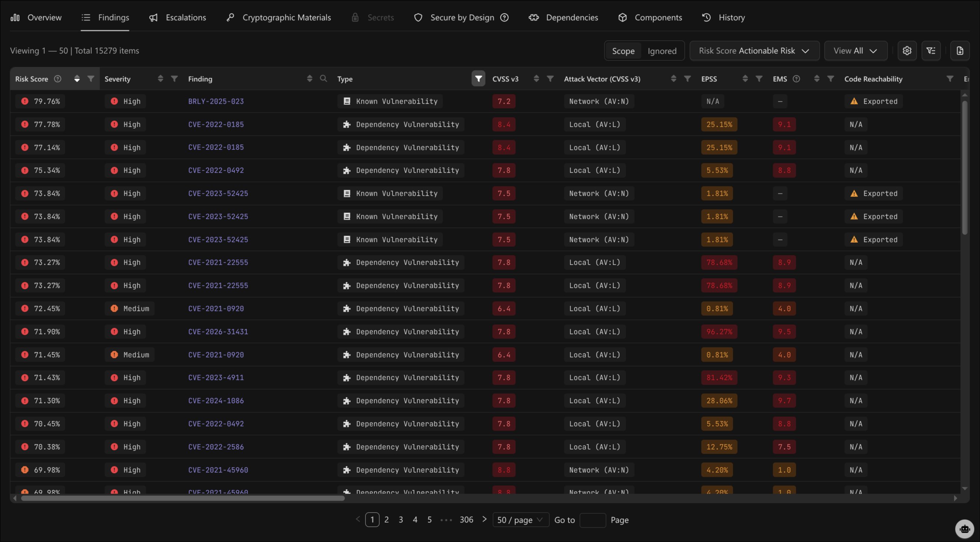Click ellipsis to jump pages forward
This screenshot has height=542, width=980.
click(x=446, y=520)
